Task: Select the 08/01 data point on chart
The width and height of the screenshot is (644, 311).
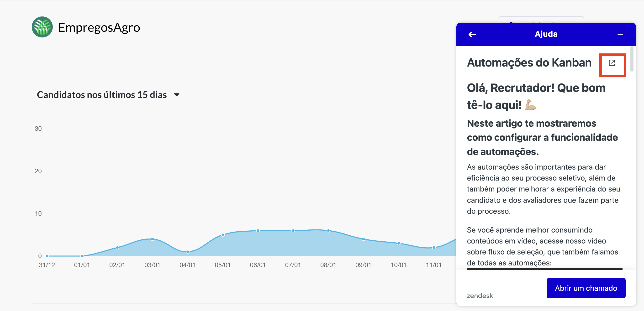Action: 328,231
